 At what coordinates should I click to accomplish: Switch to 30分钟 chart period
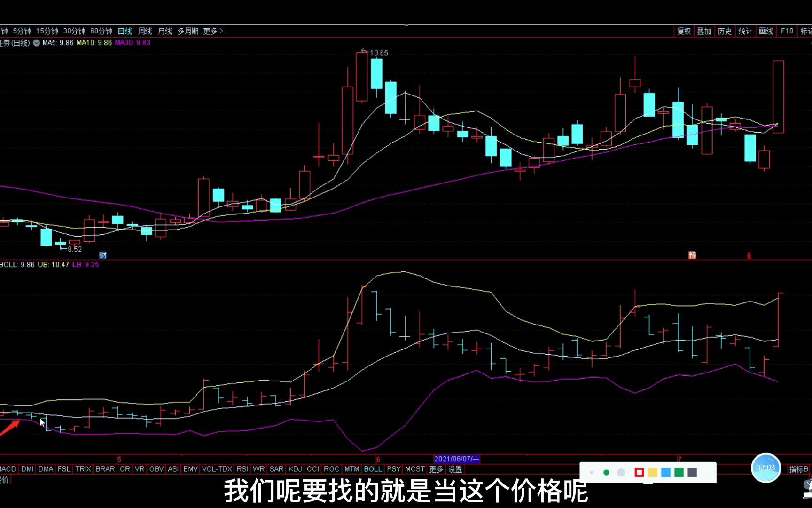pos(74,31)
